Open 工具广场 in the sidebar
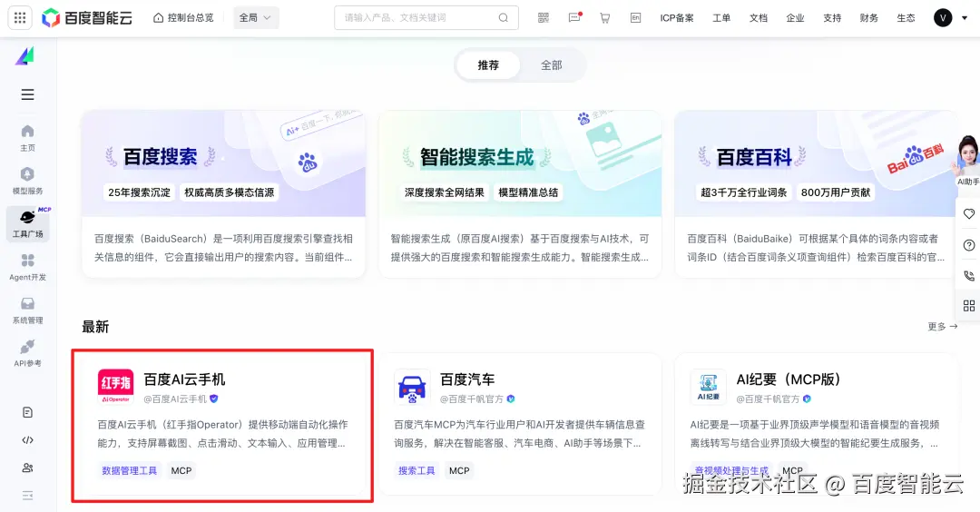The width and height of the screenshot is (980, 512). (27, 223)
